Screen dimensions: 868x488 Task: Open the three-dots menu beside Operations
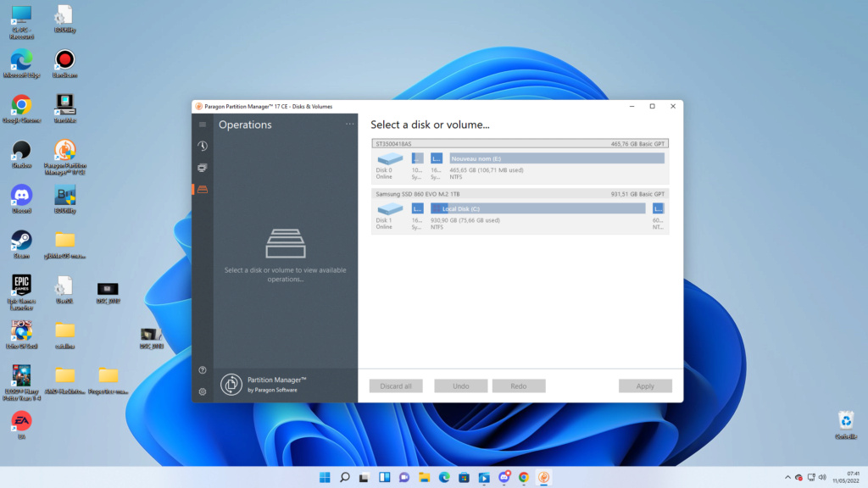(350, 125)
